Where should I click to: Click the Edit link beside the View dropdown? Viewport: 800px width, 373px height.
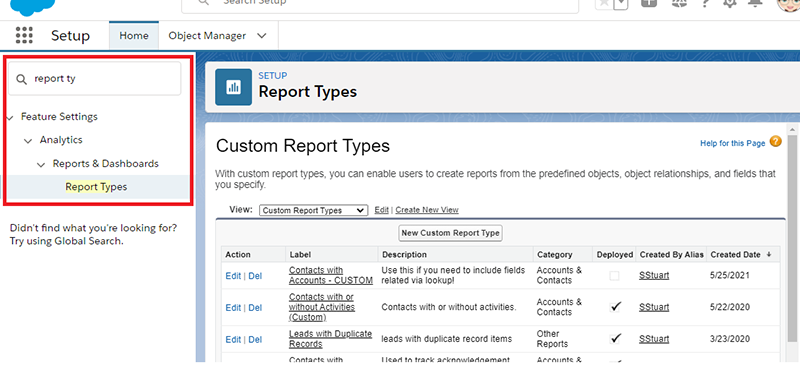pyautogui.click(x=381, y=210)
